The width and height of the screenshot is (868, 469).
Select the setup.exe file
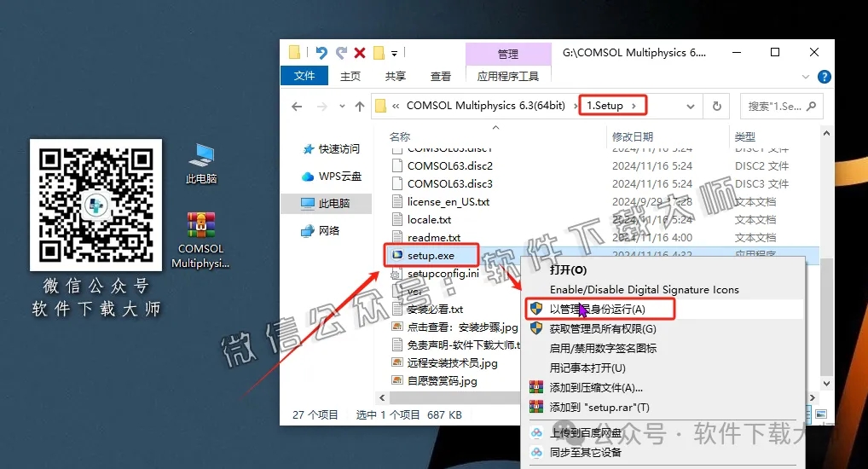(x=431, y=255)
